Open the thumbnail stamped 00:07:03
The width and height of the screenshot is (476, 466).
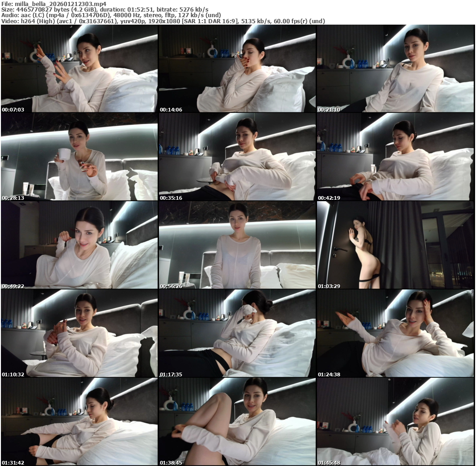pyautogui.click(x=79, y=69)
